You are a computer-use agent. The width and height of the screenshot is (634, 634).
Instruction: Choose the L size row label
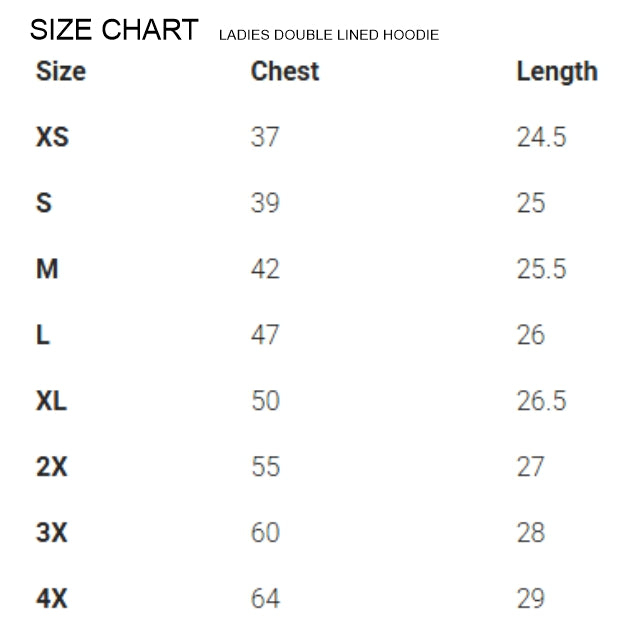point(43,335)
